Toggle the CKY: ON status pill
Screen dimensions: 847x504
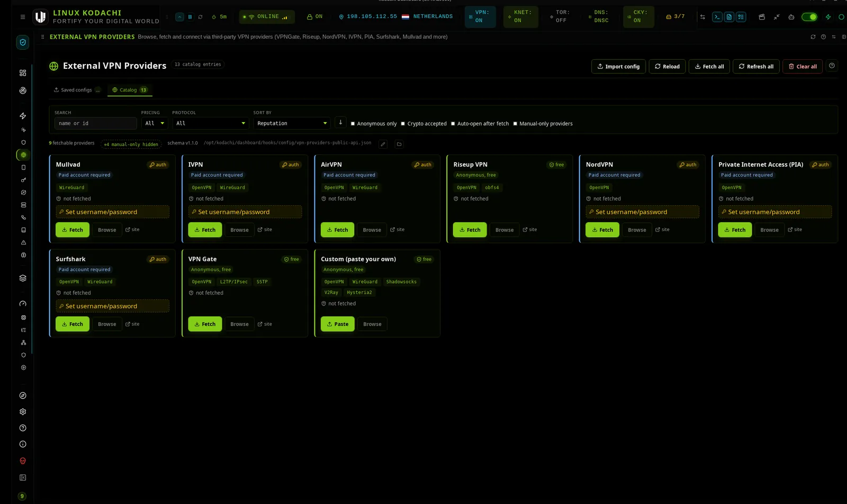638,17
